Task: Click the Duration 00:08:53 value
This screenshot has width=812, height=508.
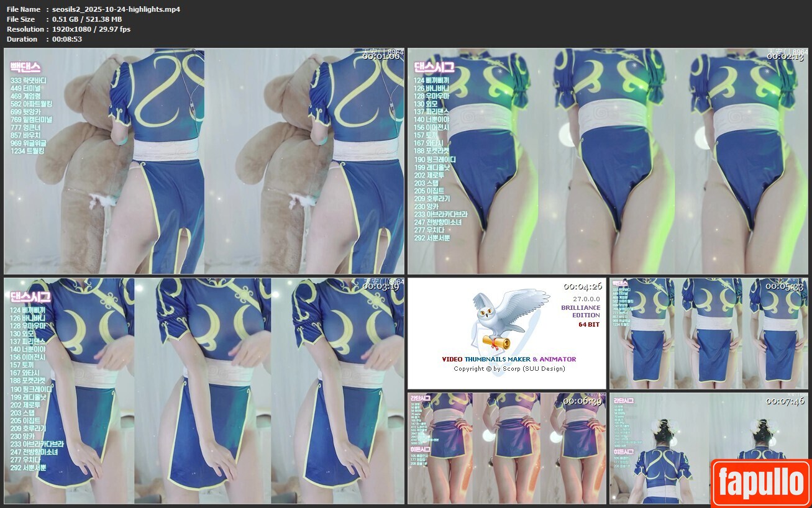Action: pos(67,39)
